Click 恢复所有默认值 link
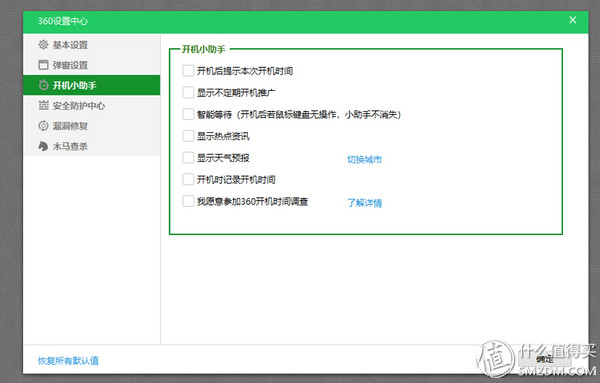The height and width of the screenshot is (383, 600). [68, 360]
